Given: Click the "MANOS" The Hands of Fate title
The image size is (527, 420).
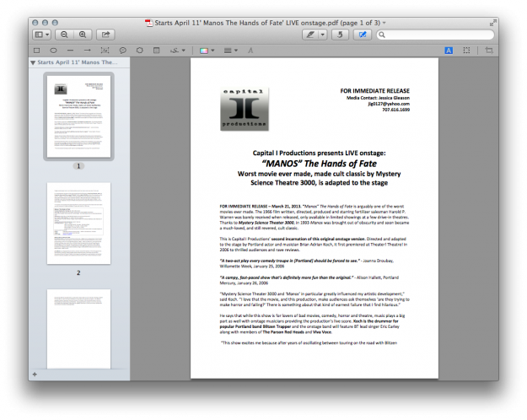Looking at the screenshot, I should pyautogui.click(x=319, y=164).
